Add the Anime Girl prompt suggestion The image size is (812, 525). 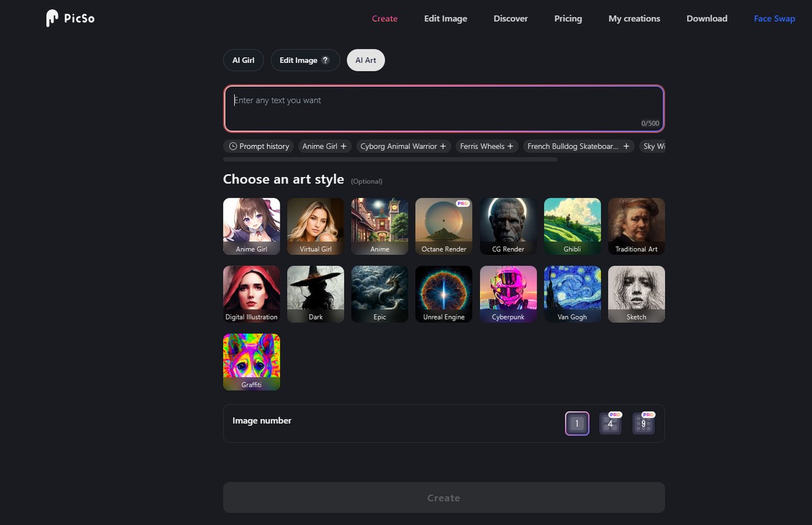324,146
